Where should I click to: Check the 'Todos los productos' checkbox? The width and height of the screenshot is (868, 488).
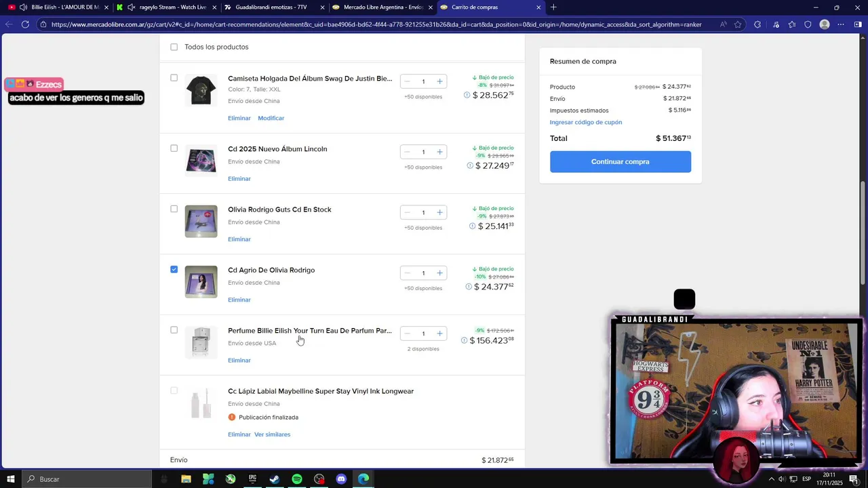click(174, 47)
